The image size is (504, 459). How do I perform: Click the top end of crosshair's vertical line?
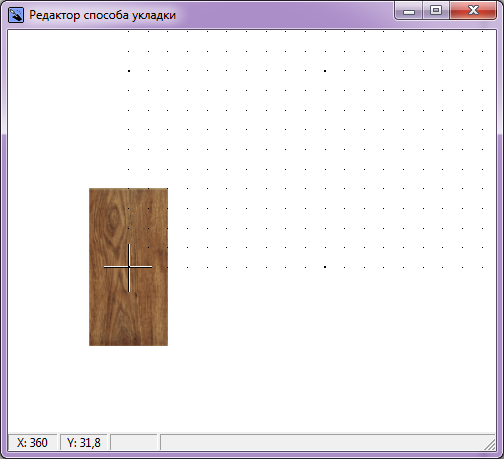[129, 244]
